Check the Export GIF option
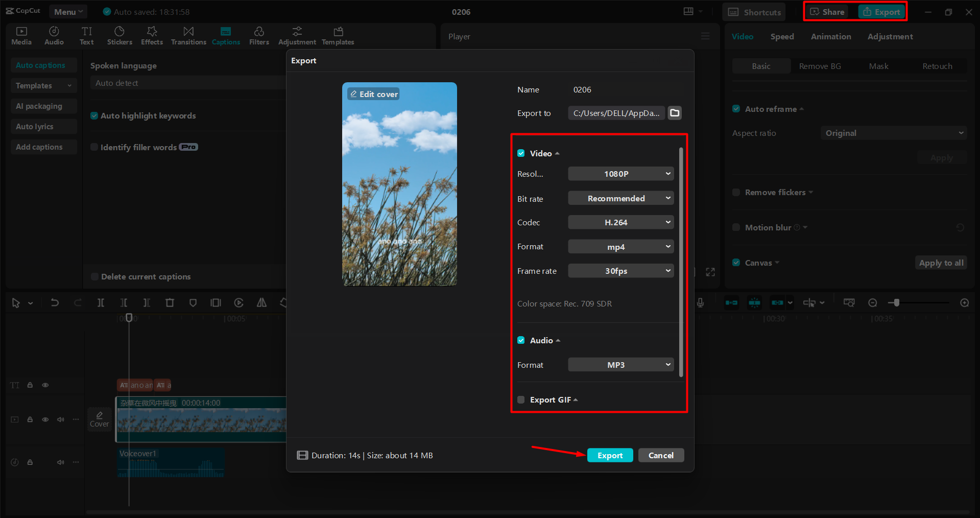The image size is (980, 518). click(x=520, y=399)
